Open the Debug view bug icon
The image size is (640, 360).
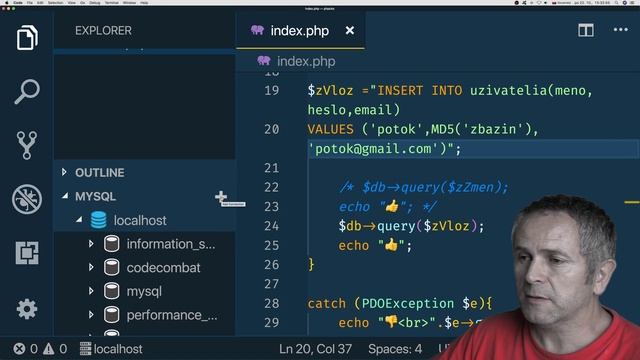pos(27,199)
